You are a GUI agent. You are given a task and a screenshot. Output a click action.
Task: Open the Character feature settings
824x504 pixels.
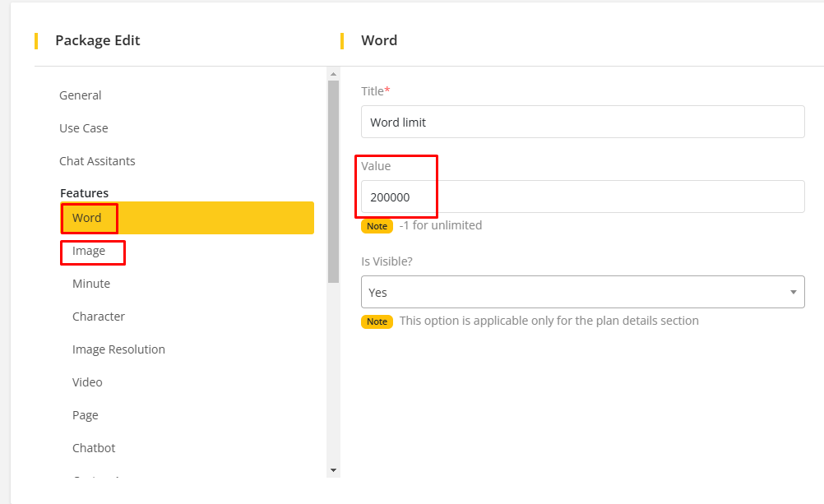(99, 317)
